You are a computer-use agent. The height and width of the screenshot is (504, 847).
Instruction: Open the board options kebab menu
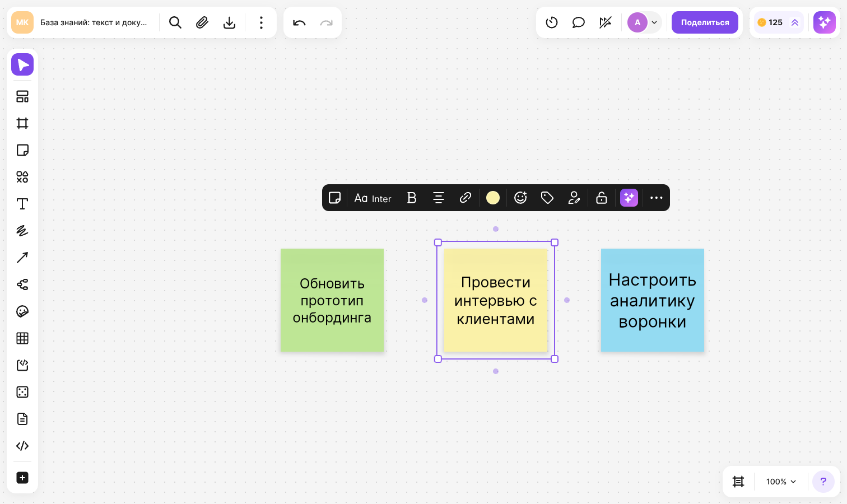coord(261,22)
